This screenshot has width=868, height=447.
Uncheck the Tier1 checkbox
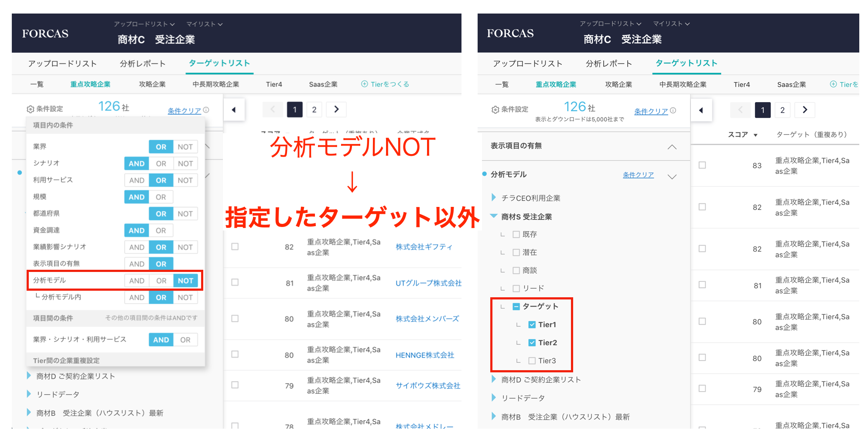pos(532,325)
